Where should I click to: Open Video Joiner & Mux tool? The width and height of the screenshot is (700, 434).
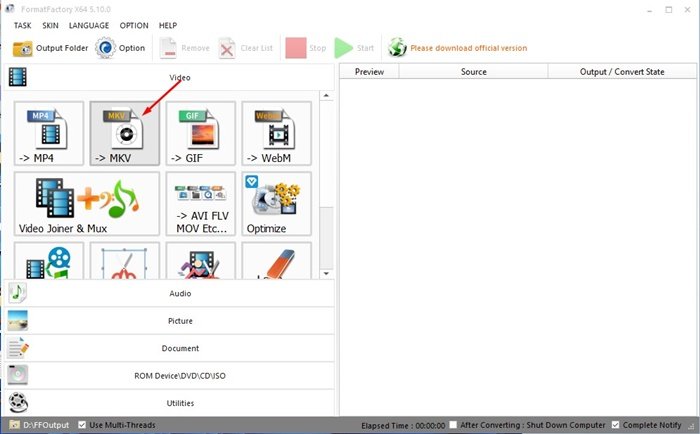[x=86, y=203]
